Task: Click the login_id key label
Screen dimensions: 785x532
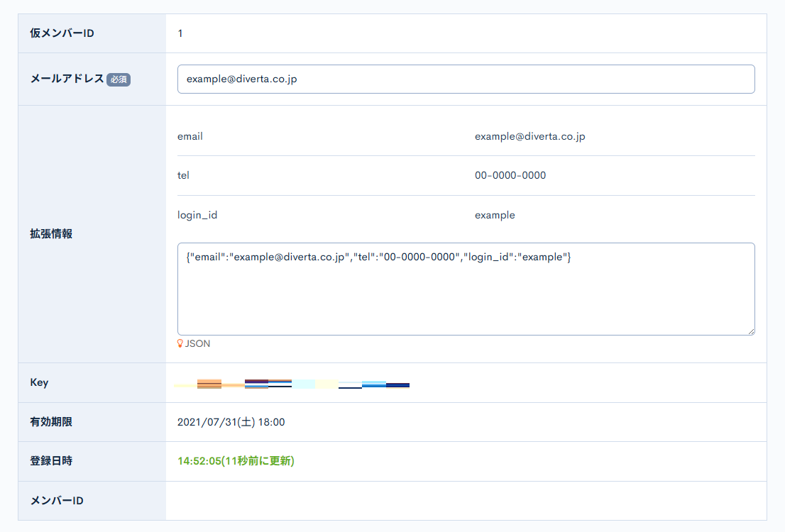Action: 197,215
